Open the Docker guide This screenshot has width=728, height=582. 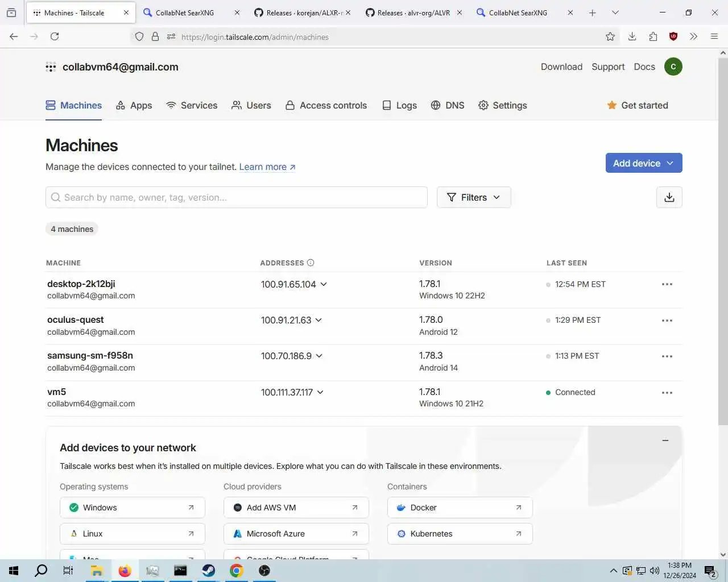(460, 508)
